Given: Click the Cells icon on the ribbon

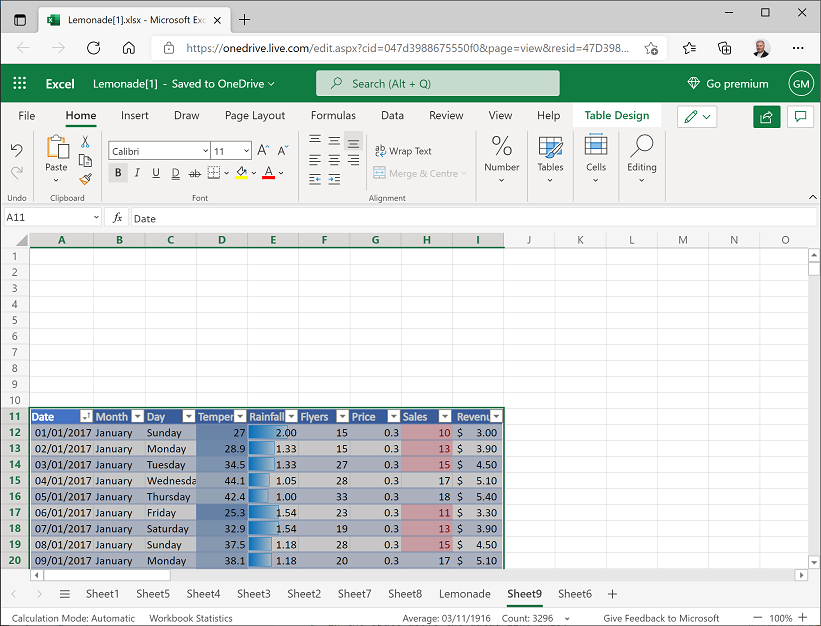Looking at the screenshot, I should click(x=595, y=155).
